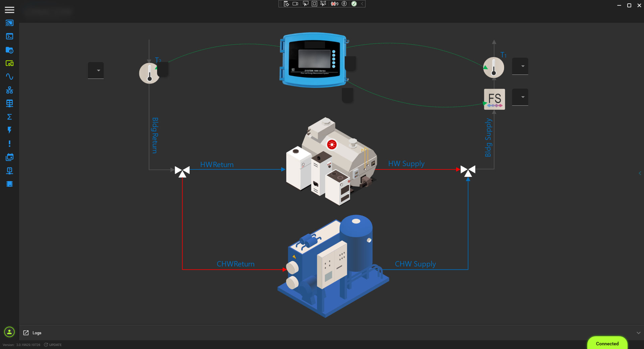Expand the logs panel chevron

(x=638, y=333)
